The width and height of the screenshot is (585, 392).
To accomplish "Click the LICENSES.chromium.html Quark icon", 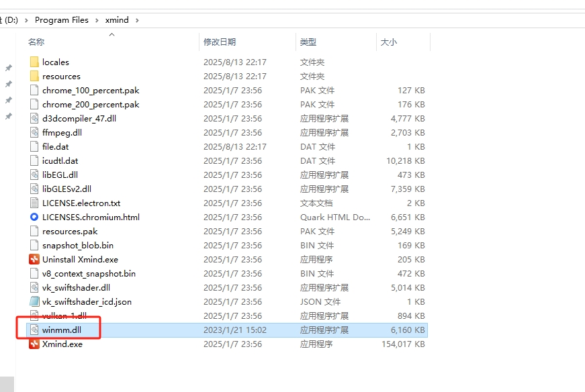I will point(34,217).
